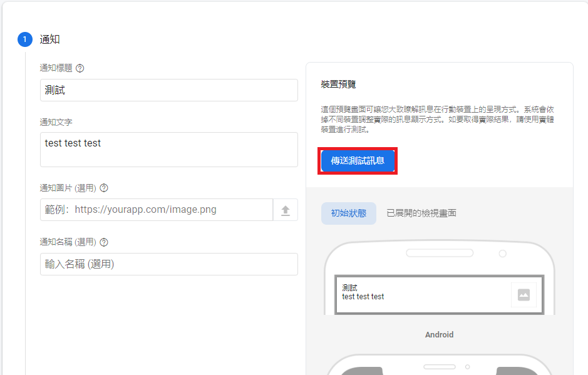588x375 pixels.
Task: Click the 通知圖片 (選用) label text
Action: (x=68, y=188)
